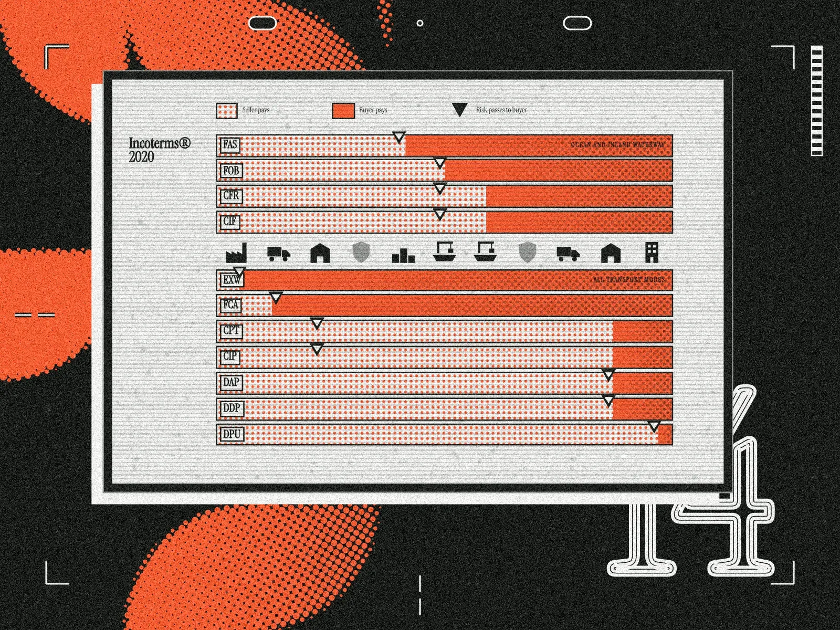Screen dimensions: 840x630
Task: Click the gray shield icon beside the first warehouse
Action: (361, 253)
